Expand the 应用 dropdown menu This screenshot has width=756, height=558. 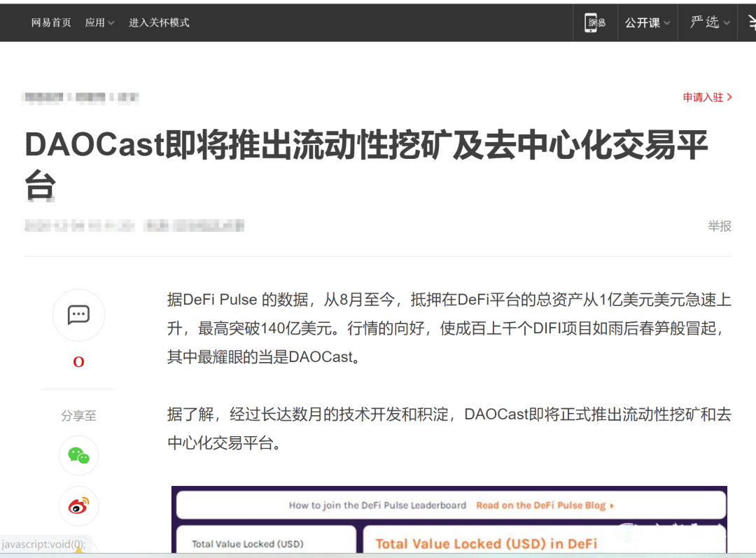coord(99,22)
